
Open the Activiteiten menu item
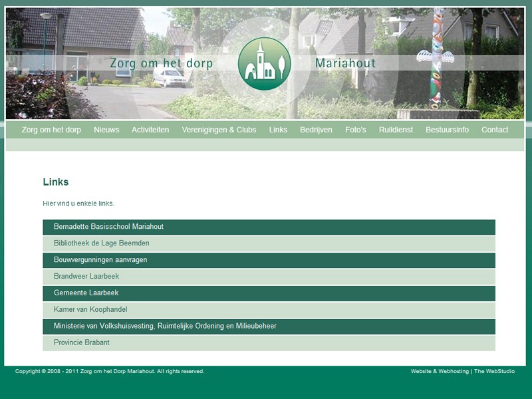click(150, 130)
